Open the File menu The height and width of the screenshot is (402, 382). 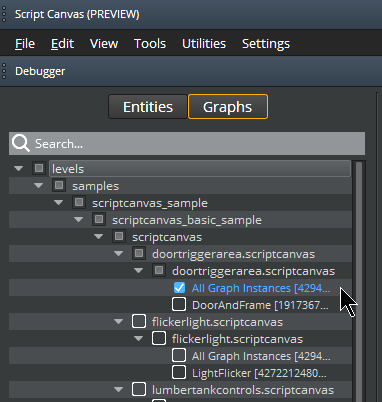(x=25, y=44)
